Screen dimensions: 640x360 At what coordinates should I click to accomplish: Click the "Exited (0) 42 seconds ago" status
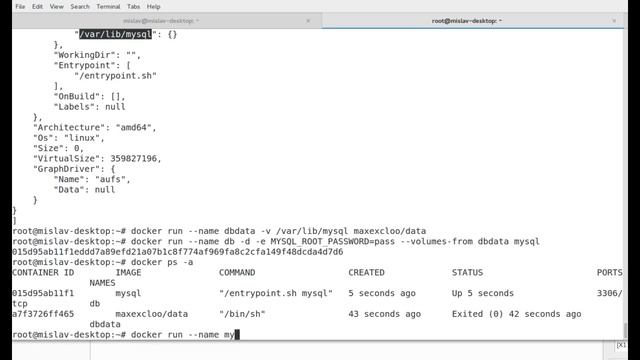516,314
